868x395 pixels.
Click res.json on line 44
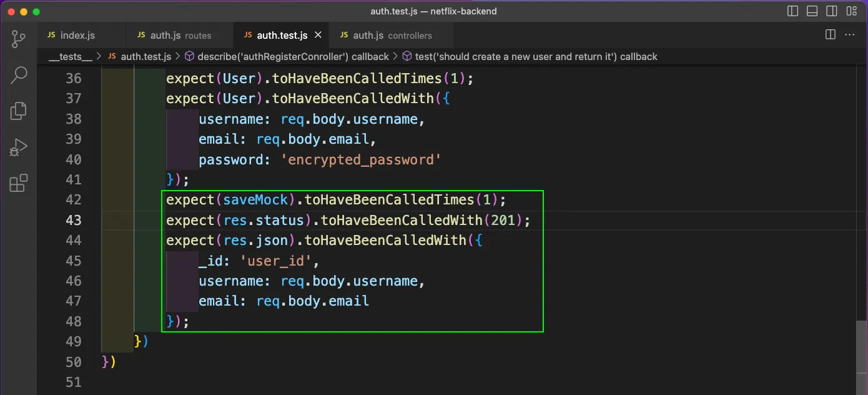[x=256, y=241]
